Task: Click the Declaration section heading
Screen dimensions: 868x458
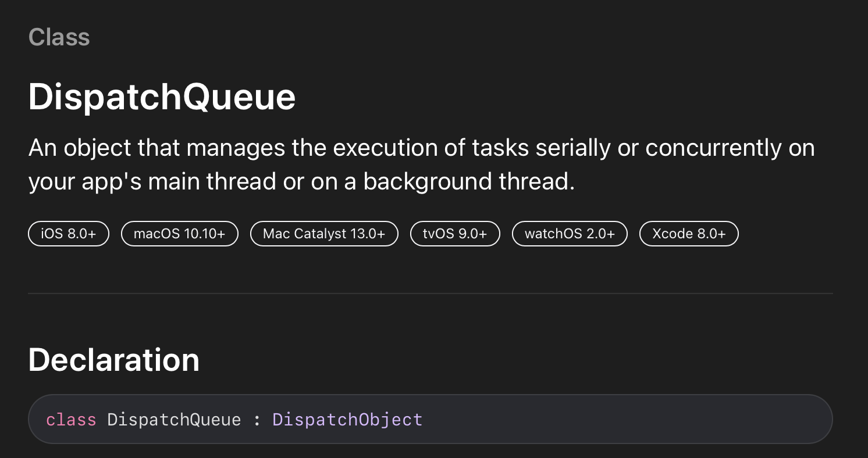Action: click(114, 360)
